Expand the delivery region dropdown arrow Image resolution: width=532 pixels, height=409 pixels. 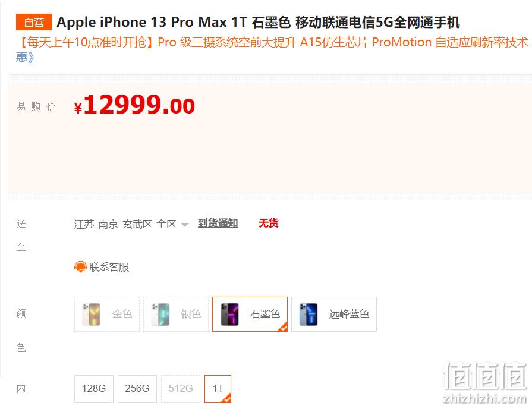(x=185, y=224)
